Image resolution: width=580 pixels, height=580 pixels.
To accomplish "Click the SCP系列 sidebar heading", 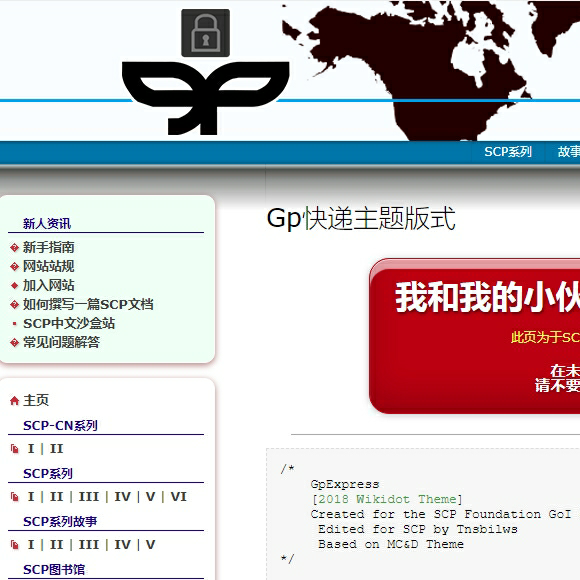I will coord(48,473).
